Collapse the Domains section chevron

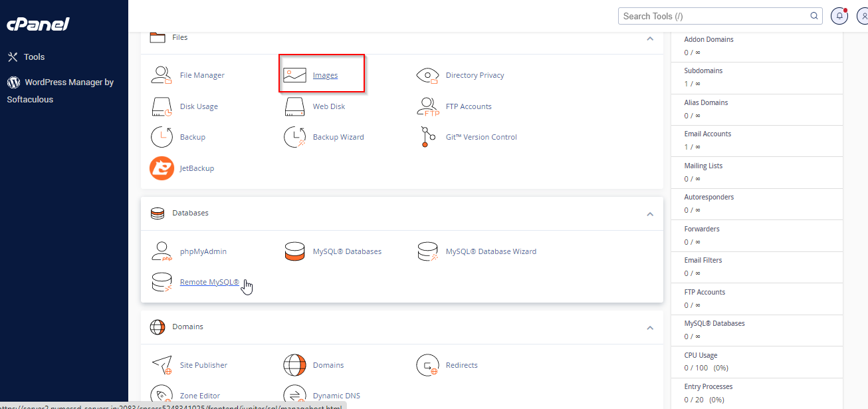click(x=650, y=327)
